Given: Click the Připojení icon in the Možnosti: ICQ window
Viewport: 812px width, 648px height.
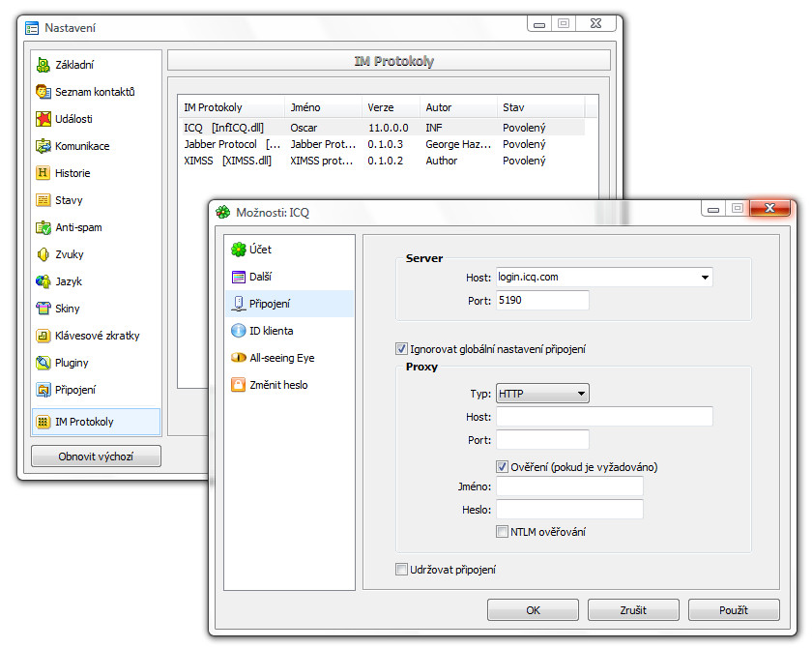Looking at the screenshot, I should [x=238, y=304].
